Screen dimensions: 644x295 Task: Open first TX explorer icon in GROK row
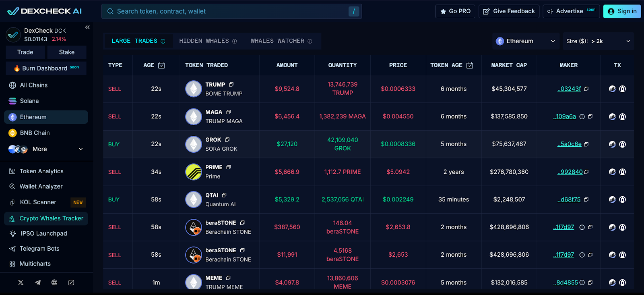(612, 144)
